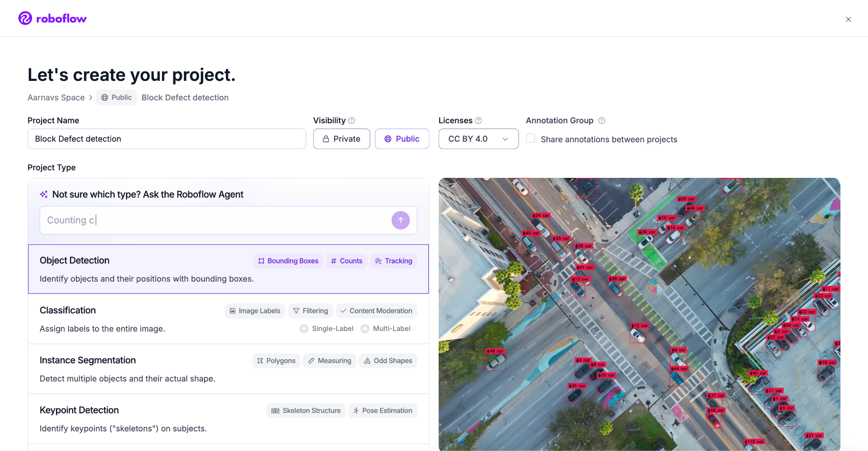Image resolution: width=868 pixels, height=451 pixels.
Task: Click the breadcrumb chevron after Aarnavs Space
Action: point(91,98)
